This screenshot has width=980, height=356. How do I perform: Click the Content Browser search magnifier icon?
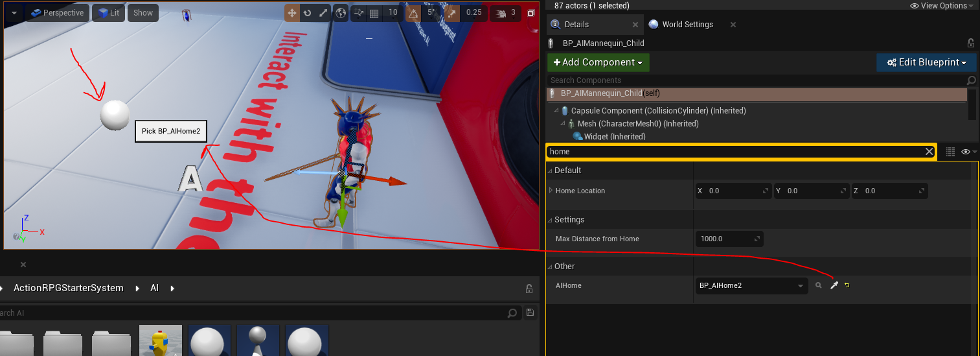click(x=513, y=313)
